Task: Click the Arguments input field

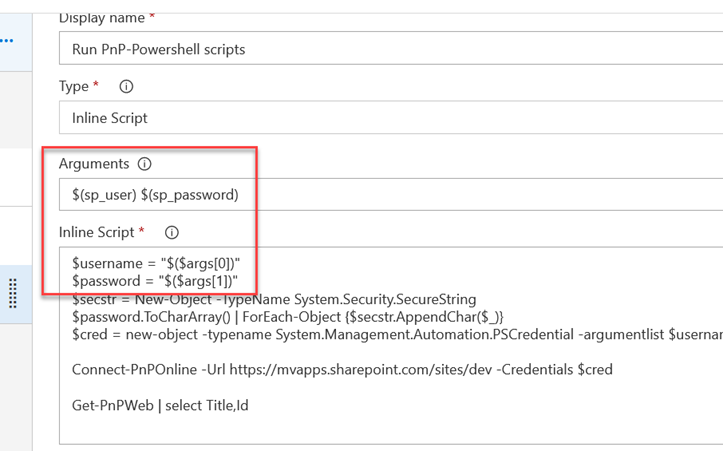Action: pyautogui.click(x=390, y=195)
